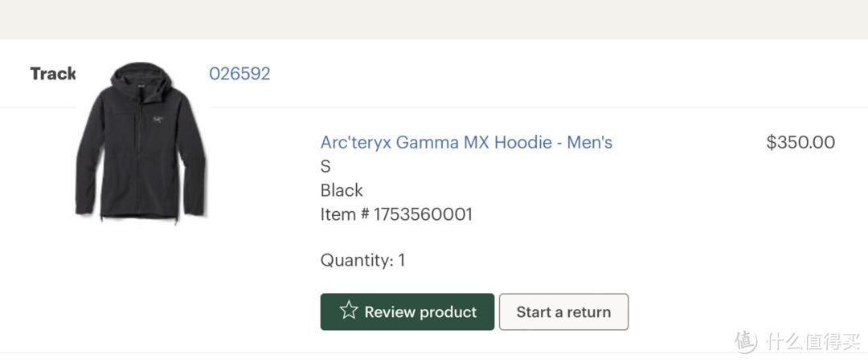Click the hem of the pictured jacket

point(141,215)
